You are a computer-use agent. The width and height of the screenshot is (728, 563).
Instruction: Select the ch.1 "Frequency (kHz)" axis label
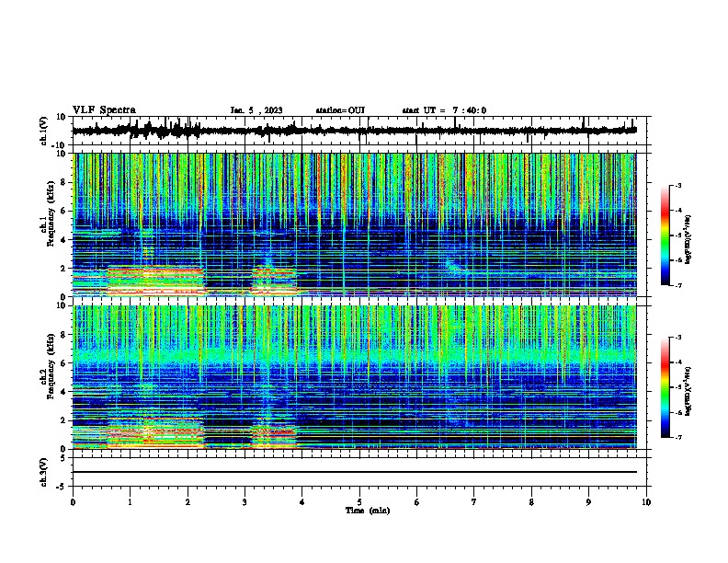coord(51,213)
